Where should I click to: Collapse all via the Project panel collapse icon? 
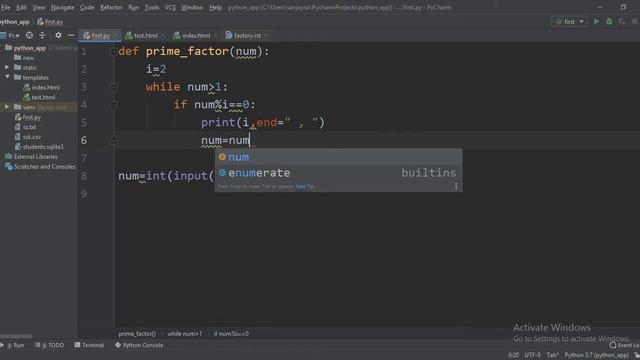click(42, 36)
